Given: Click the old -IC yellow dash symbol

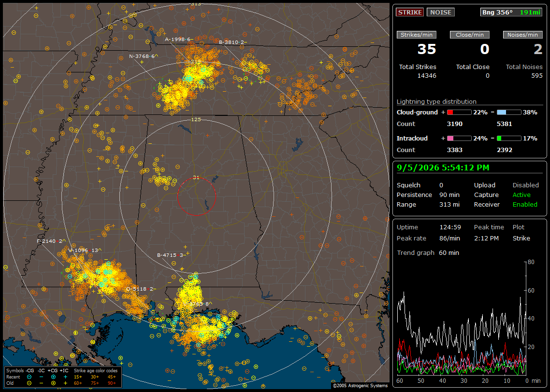Looking at the screenshot, I should (42, 383).
